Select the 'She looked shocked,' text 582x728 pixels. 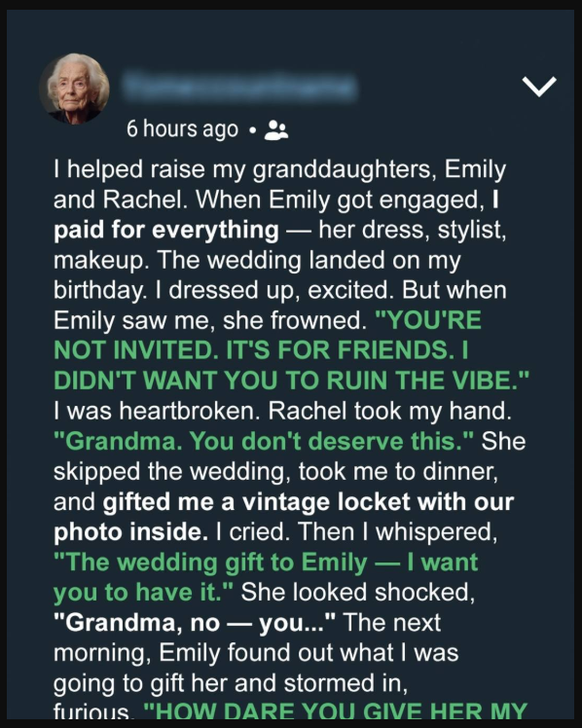[x=358, y=593]
